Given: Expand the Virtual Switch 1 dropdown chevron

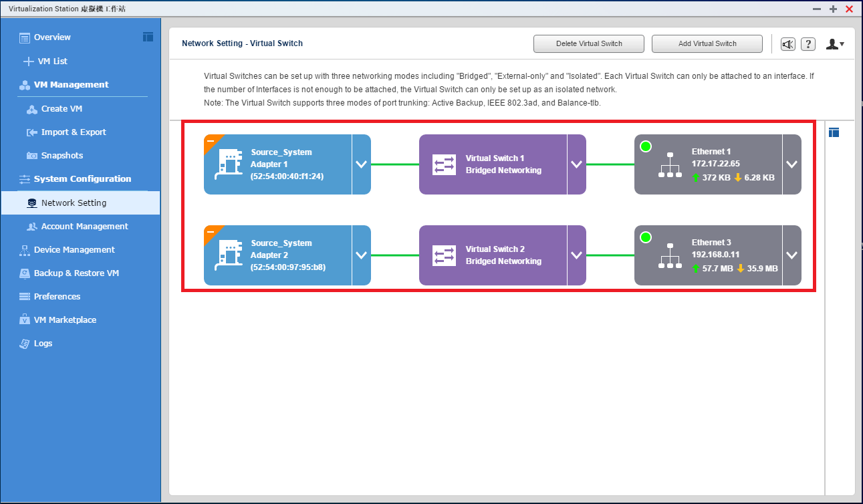Looking at the screenshot, I should tap(576, 164).
